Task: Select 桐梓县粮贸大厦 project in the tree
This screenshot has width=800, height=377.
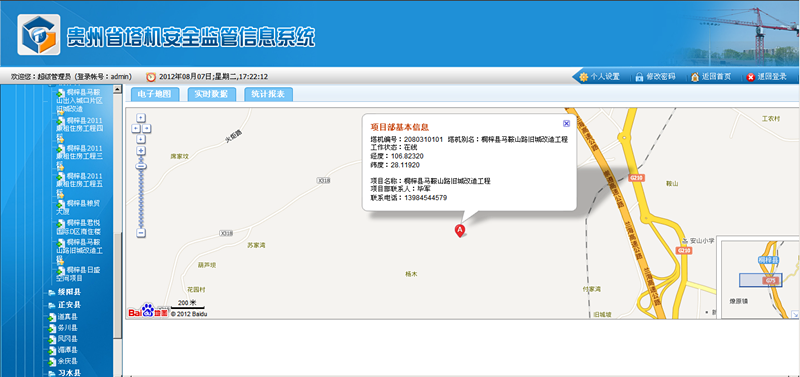Action: click(x=79, y=207)
